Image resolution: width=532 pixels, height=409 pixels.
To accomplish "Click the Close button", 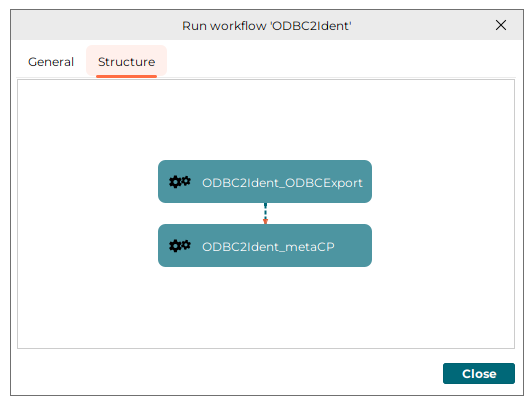I will (479, 373).
